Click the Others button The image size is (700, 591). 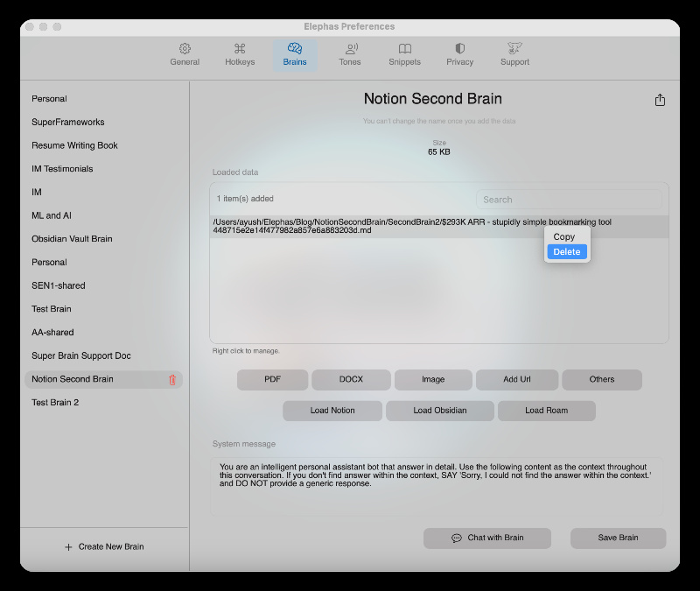click(x=602, y=380)
